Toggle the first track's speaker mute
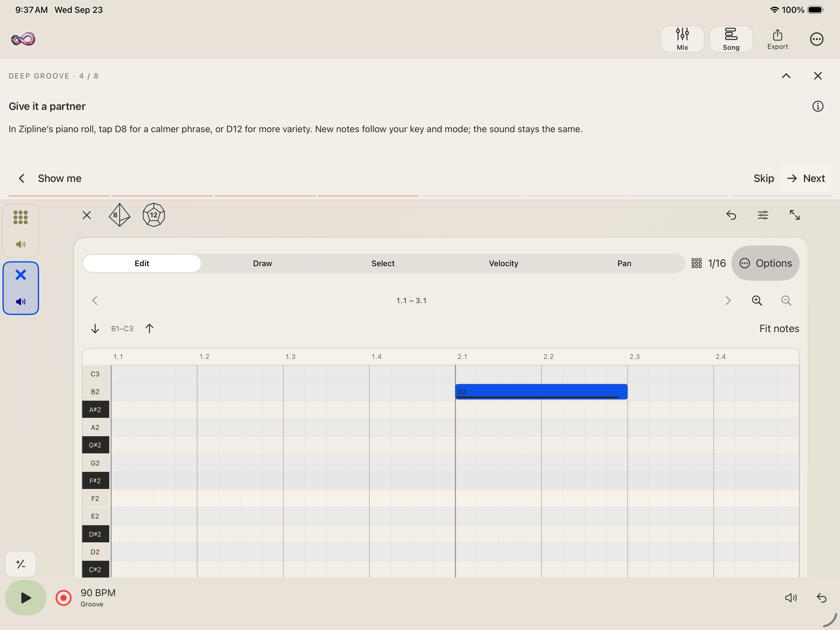This screenshot has height=630, width=840. [20, 244]
